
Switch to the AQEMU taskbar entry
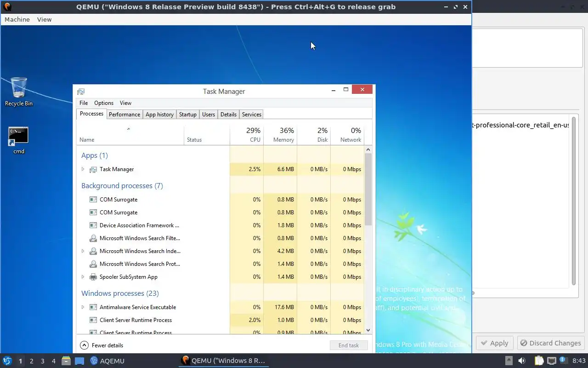click(x=107, y=361)
